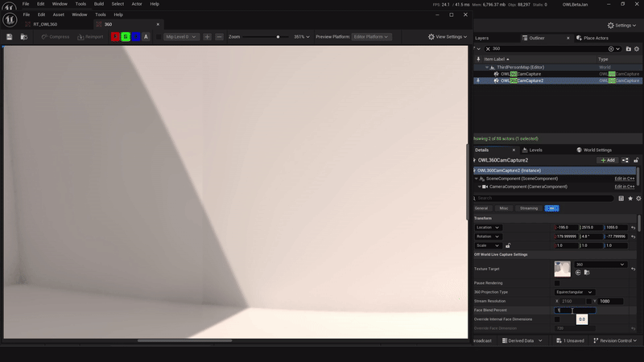Toggle the alpha channel button

click(x=147, y=37)
